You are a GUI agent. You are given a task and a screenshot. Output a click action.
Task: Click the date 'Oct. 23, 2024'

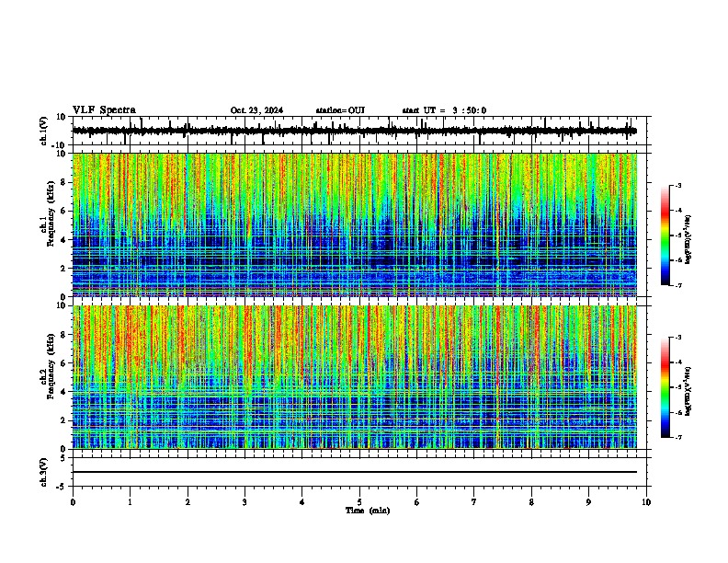tap(256, 110)
